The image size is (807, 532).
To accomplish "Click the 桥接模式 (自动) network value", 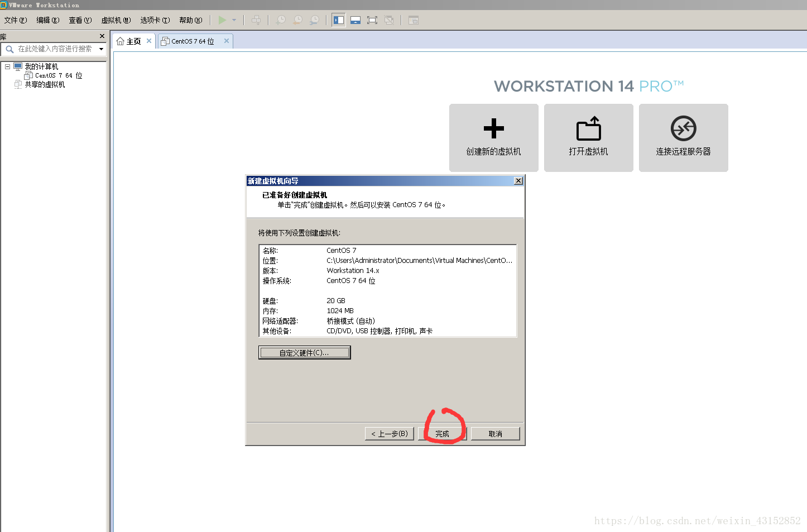I will 350,321.
